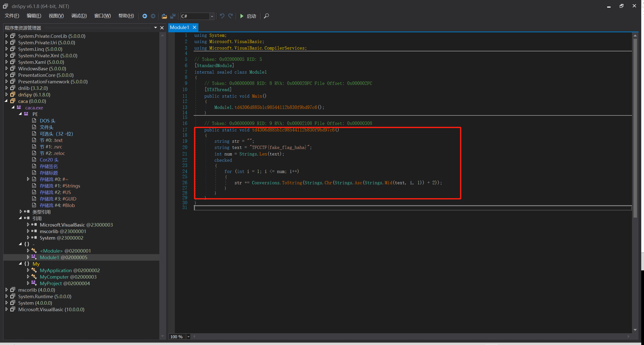Open the search magnifier tool

266,16
